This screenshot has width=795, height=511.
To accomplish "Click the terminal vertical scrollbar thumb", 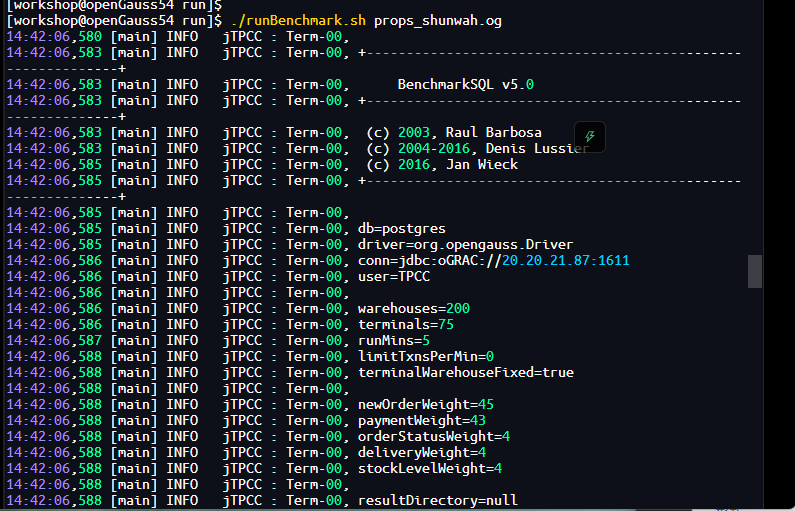I will (x=755, y=271).
